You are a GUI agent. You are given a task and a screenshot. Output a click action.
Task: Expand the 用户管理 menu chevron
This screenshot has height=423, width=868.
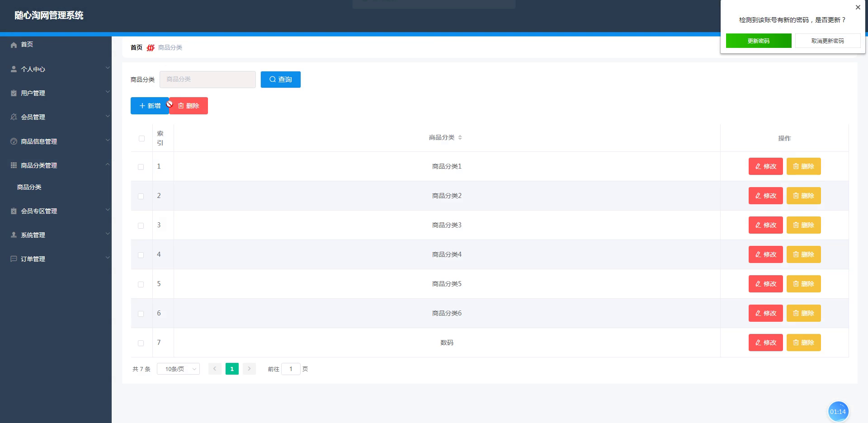[x=108, y=92]
